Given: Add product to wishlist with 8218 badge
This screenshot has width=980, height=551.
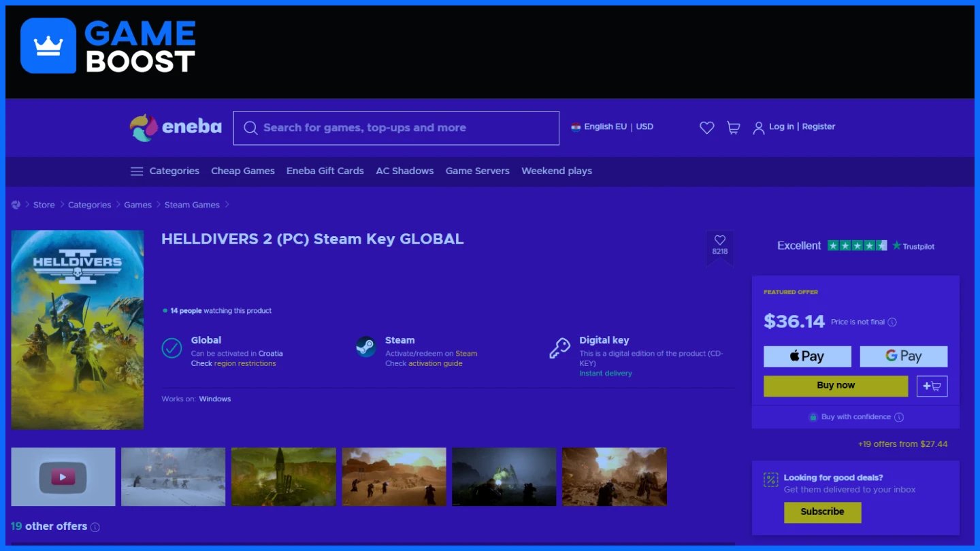Looking at the screenshot, I should pyautogui.click(x=719, y=245).
